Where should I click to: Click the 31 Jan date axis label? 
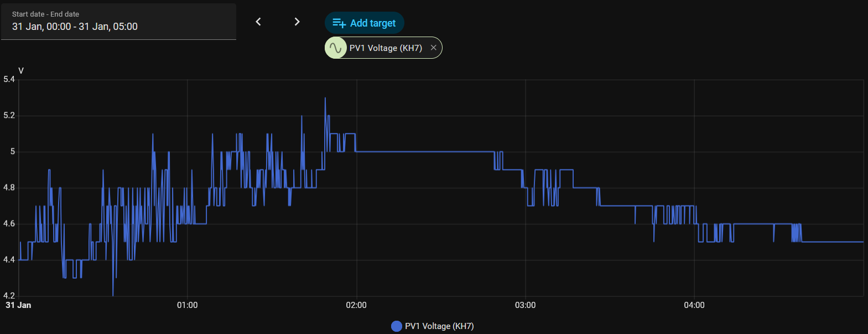click(x=18, y=305)
